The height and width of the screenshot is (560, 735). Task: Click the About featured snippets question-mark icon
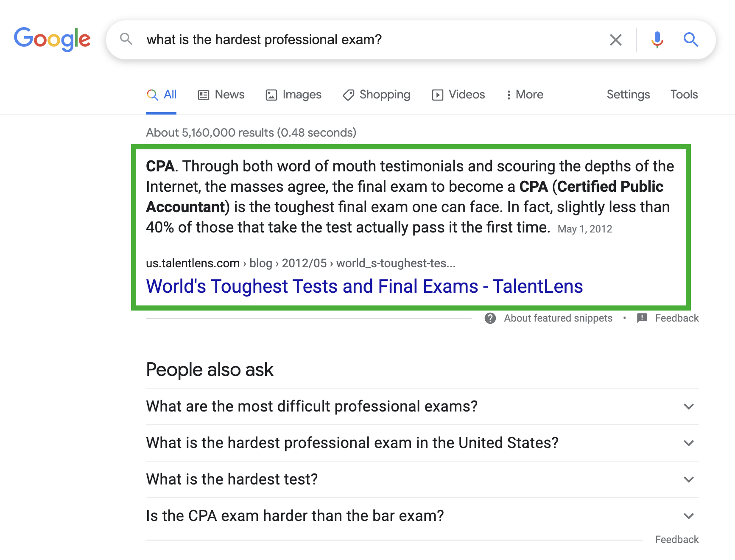pos(490,318)
